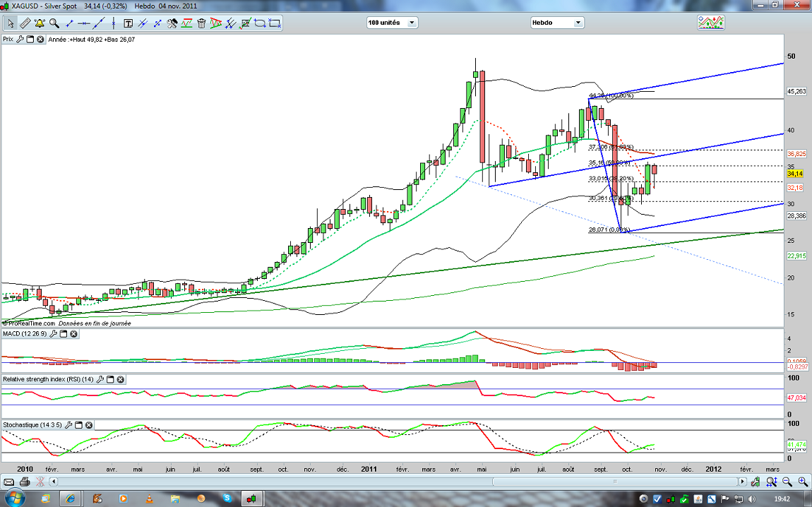Click ProRealTime candlestick taskbar icon
The height and width of the screenshot is (507, 812).
(251, 499)
